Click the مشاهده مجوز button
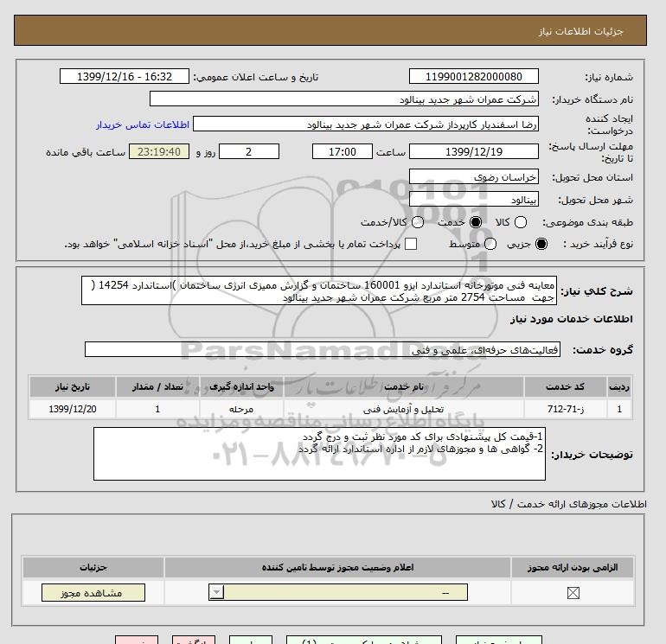This screenshot has width=666, height=644. (x=93, y=593)
